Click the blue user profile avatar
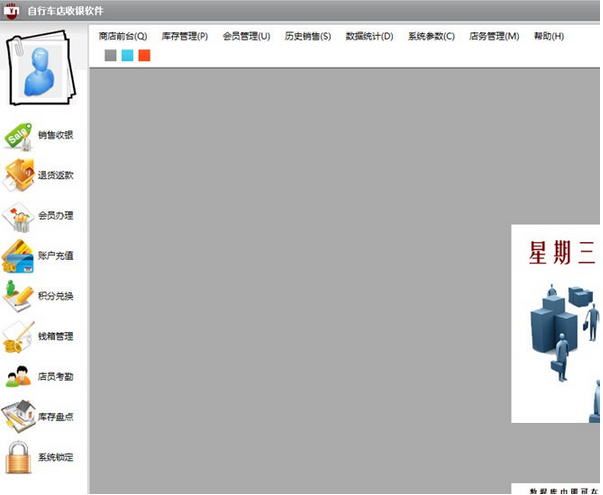 pos(40,68)
